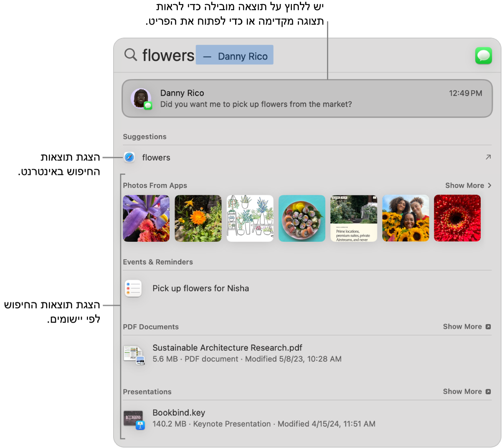
Task: Click the arrow icon on flowers suggestion row
Action: point(488,158)
